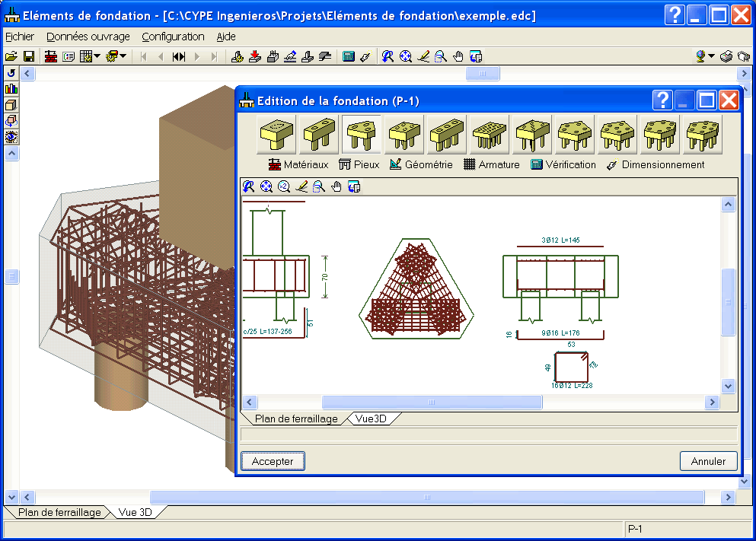The height and width of the screenshot is (541, 756).
Task: Select the four-pile square cap type
Action: [404, 135]
